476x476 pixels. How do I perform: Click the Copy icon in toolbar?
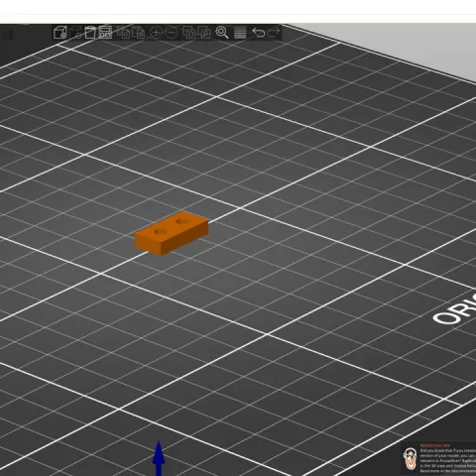pyautogui.click(x=124, y=33)
